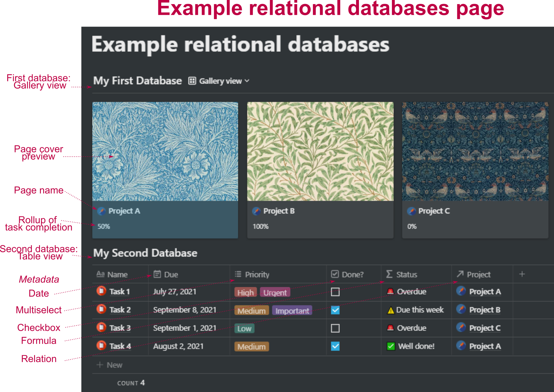554x392 pixels.
Task: Select the Project A card title
Action: [124, 211]
